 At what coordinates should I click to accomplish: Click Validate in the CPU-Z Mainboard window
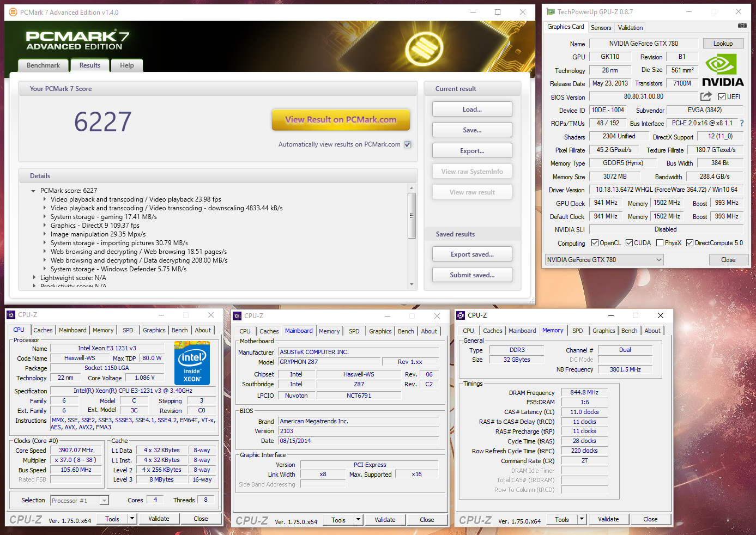(x=385, y=520)
